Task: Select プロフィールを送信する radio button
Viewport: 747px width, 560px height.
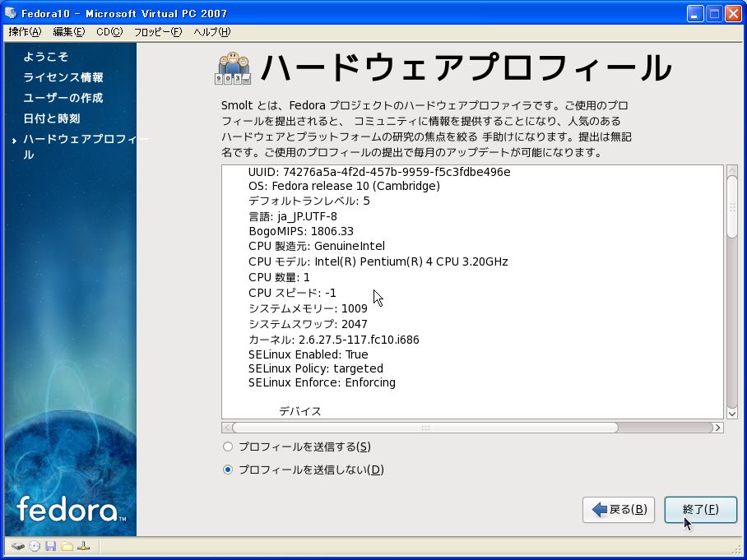Action: [x=228, y=447]
